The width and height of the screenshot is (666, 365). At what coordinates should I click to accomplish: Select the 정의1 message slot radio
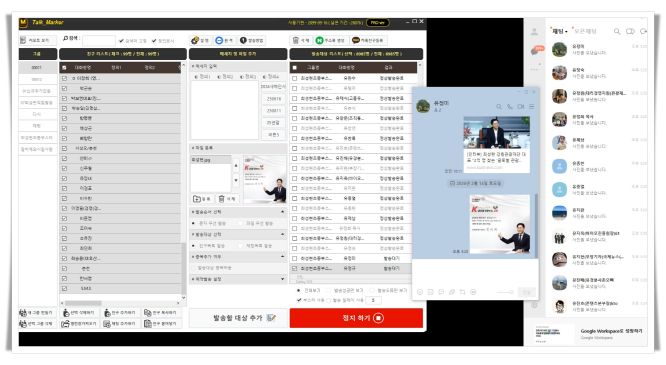click(x=202, y=77)
